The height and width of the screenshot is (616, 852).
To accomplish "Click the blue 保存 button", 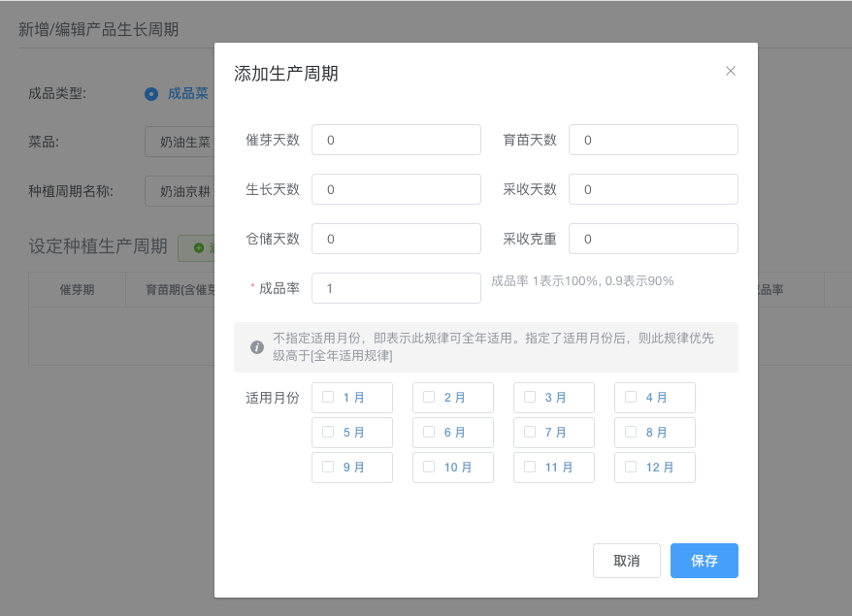I will [705, 561].
